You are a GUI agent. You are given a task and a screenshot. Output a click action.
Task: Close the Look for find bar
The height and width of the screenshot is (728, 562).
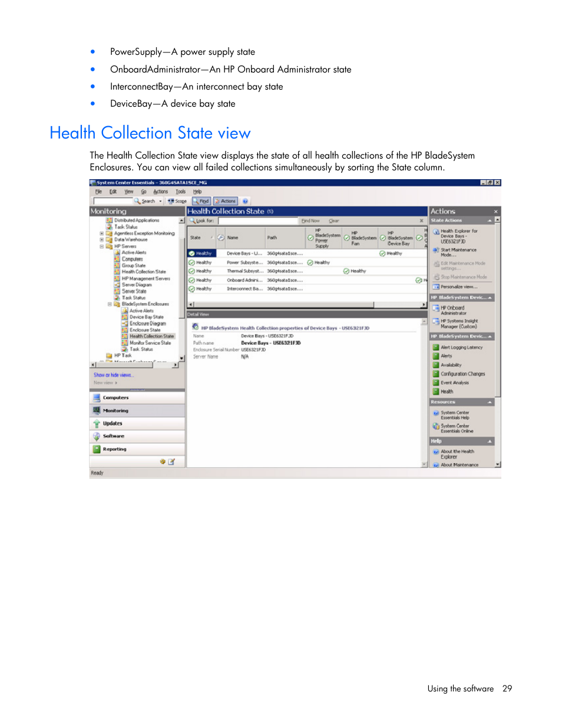click(421, 221)
